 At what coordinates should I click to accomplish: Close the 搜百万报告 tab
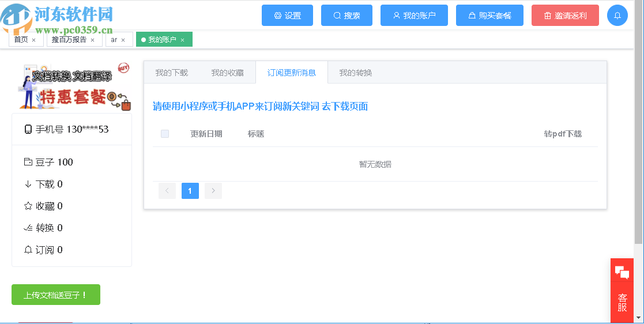click(92, 40)
